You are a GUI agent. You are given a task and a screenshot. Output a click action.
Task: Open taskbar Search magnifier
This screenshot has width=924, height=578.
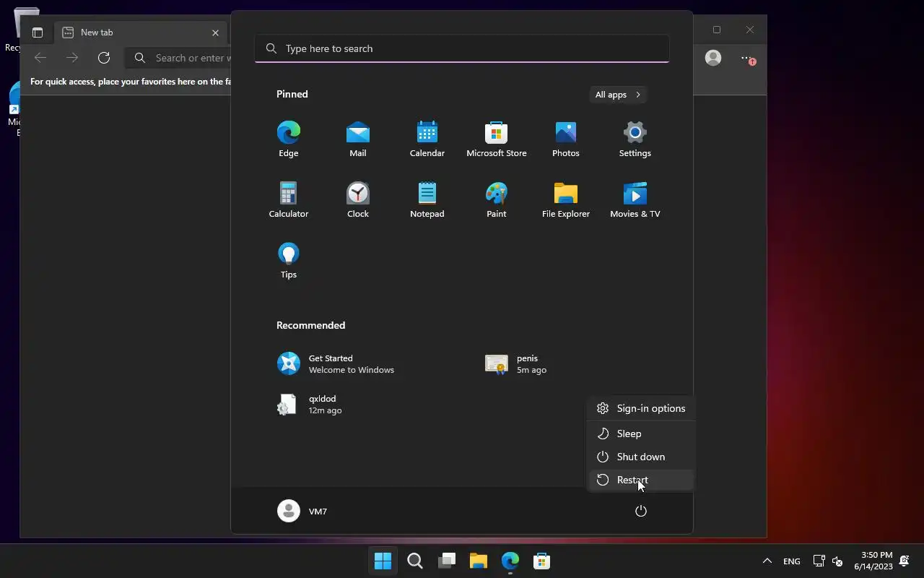pos(414,561)
